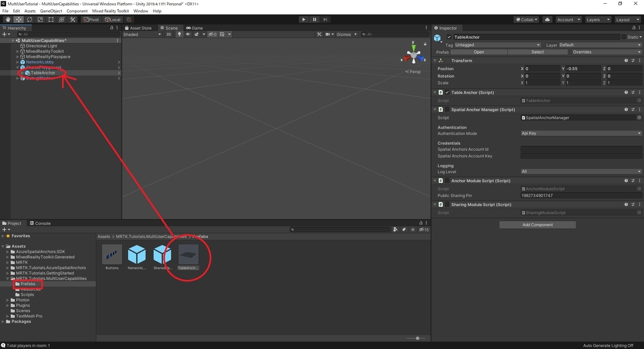
Task: Toggle the Static checkbox
Action: pos(624,37)
